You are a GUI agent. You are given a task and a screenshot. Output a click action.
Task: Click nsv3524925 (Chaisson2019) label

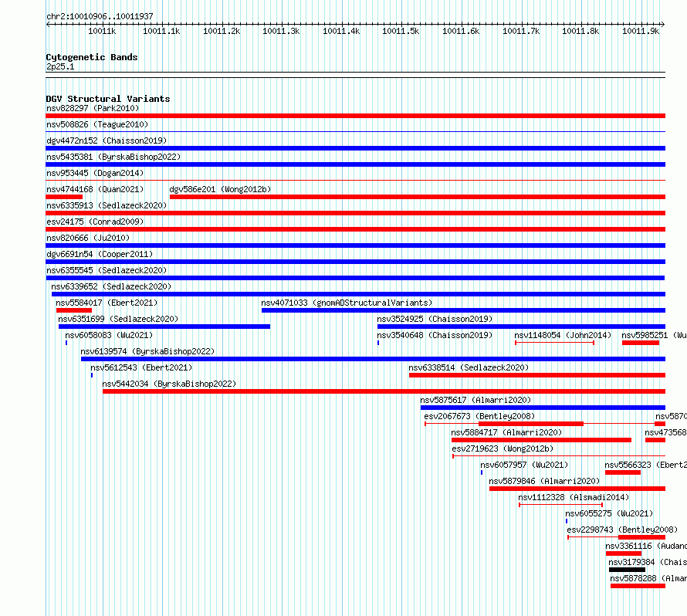pos(435,319)
